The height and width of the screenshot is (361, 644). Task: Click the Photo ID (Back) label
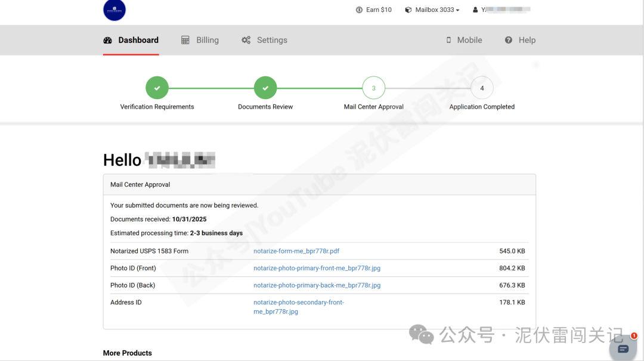point(132,285)
